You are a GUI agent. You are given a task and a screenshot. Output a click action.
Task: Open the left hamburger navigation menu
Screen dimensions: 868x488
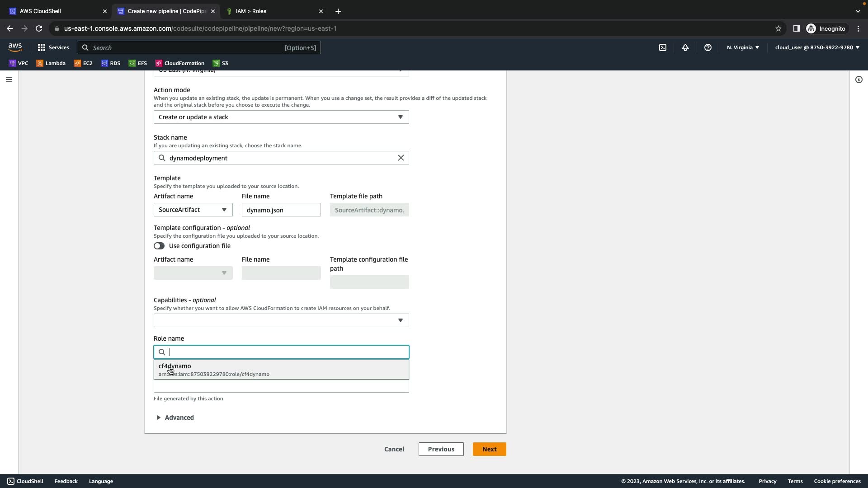tap(9, 80)
